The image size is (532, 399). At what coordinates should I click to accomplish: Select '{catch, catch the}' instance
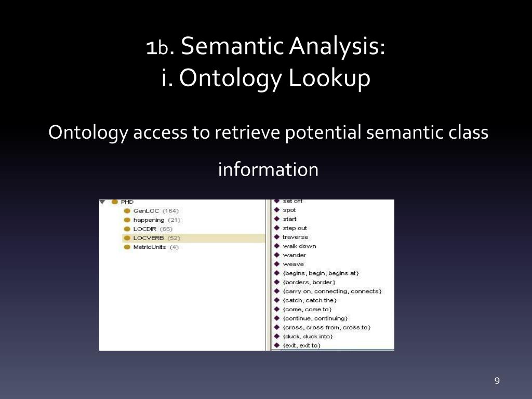[x=310, y=300]
